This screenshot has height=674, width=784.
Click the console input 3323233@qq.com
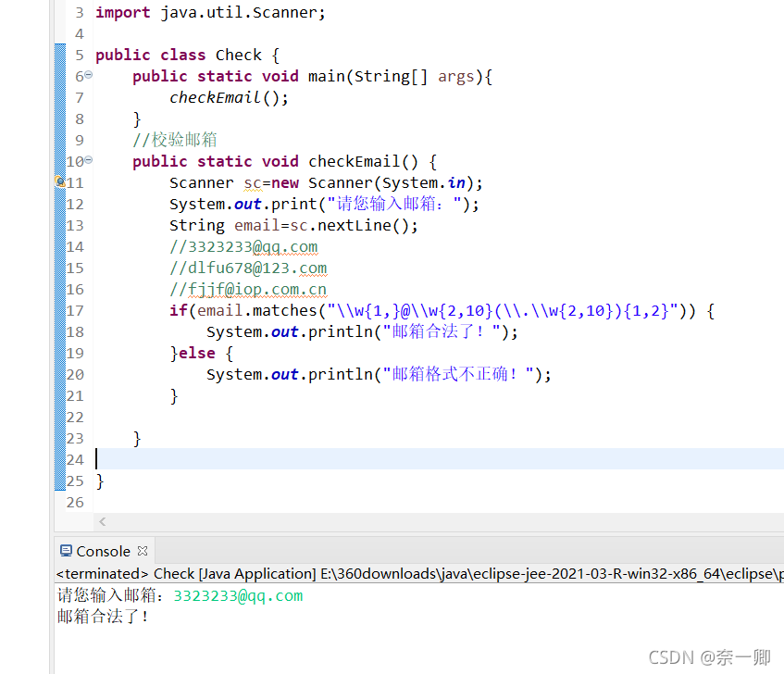pyautogui.click(x=238, y=595)
